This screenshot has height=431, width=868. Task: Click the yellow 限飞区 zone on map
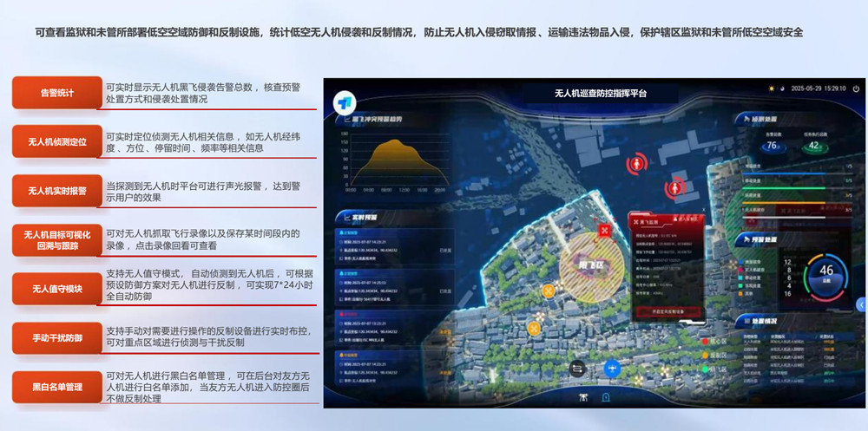(x=591, y=267)
